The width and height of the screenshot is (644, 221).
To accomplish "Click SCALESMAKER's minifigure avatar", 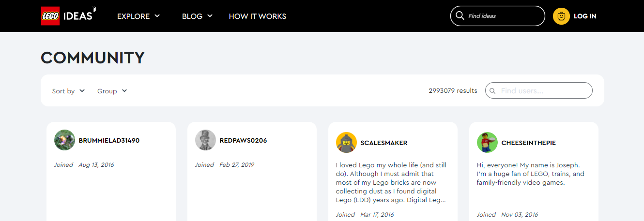I will (346, 143).
